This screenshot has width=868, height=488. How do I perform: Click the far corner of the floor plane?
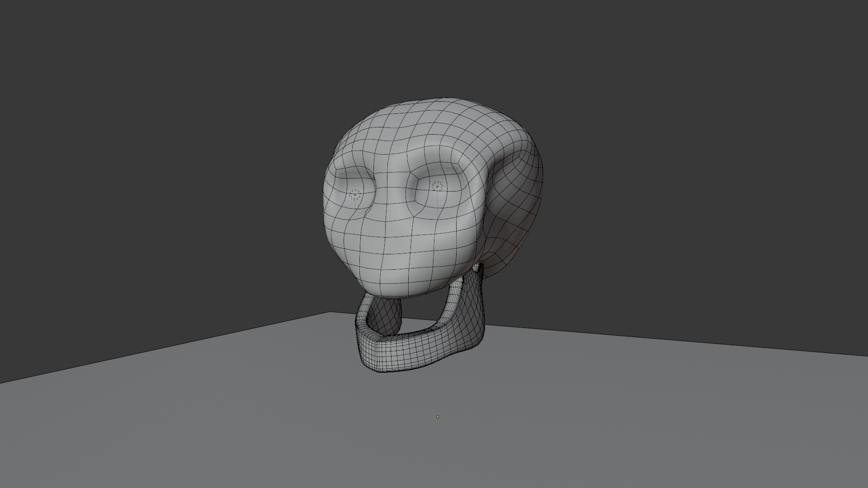tap(331, 313)
